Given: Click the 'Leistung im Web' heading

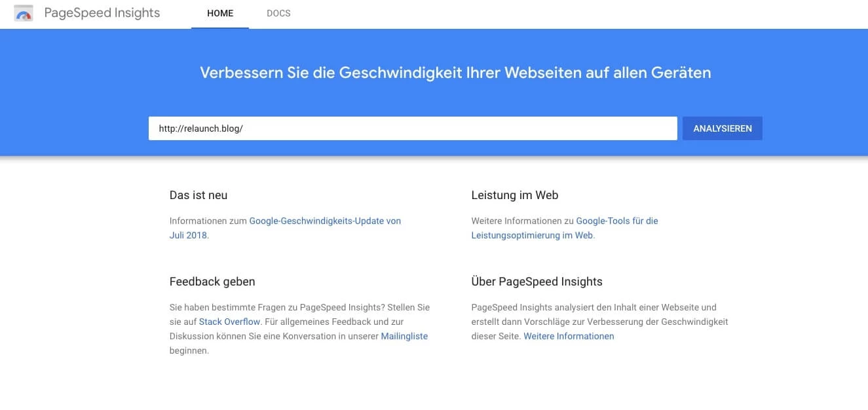Looking at the screenshot, I should click(x=515, y=195).
